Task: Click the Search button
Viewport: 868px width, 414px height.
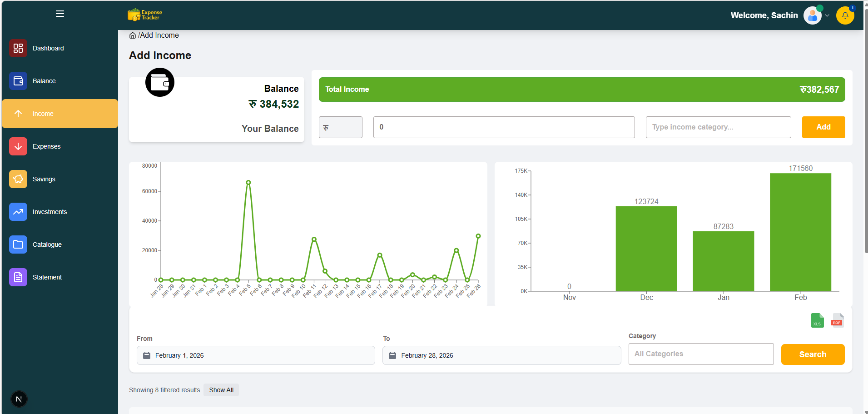Action: tap(813, 354)
